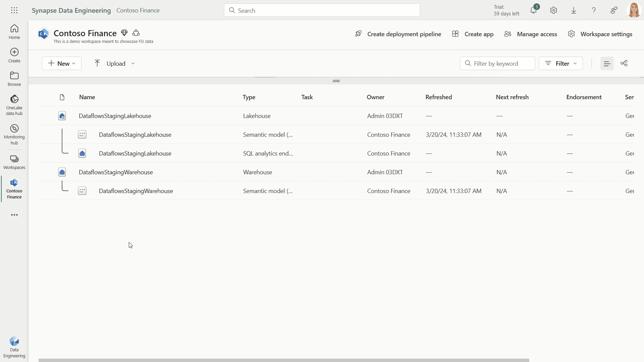Open the New item dropdown
The image size is (644, 362).
61,63
